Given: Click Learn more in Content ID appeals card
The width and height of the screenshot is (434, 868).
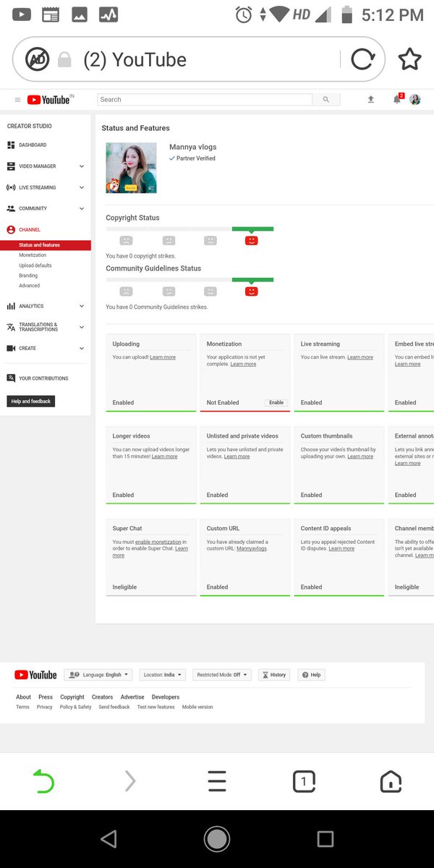Looking at the screenshot, I should [341, 548].
